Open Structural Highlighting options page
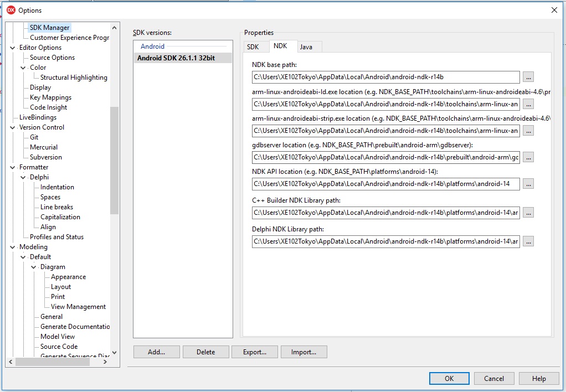 coord(74,78)
